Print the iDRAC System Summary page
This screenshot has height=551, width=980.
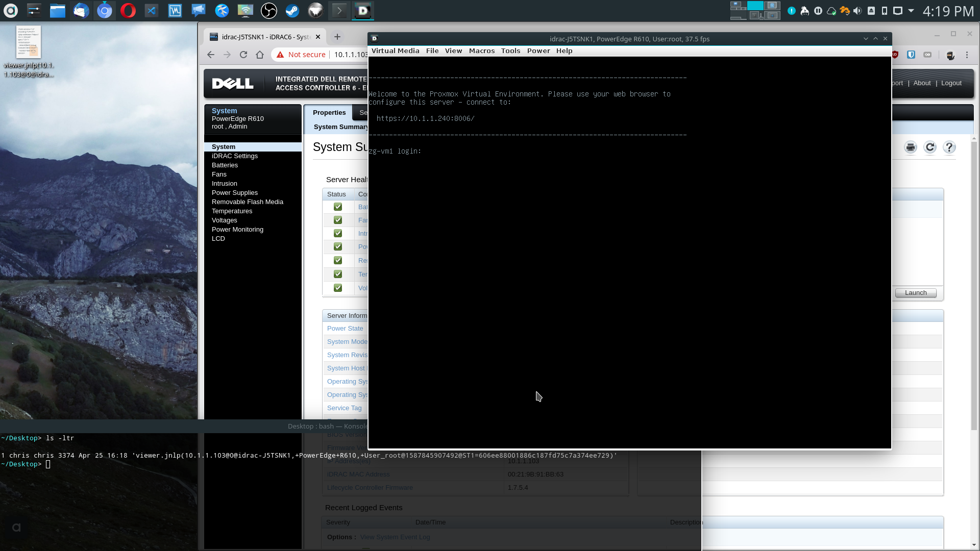[911, 147]
